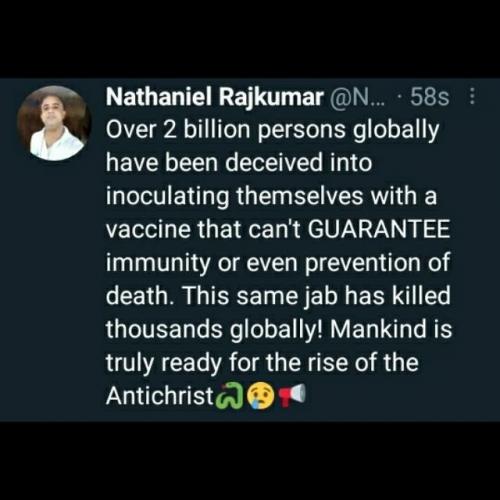
Task: Click the word 'death.' in the tweet
Action: (x=141, y=296)
